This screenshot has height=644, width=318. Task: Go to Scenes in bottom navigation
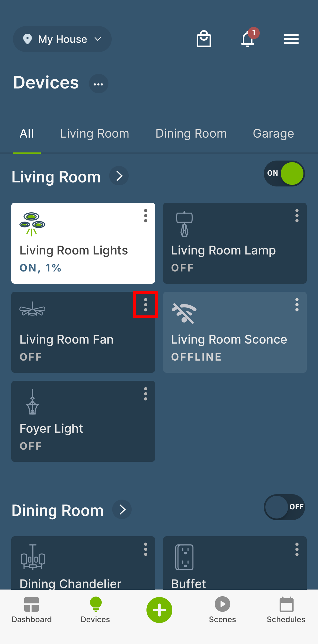[x=222, y=610]
